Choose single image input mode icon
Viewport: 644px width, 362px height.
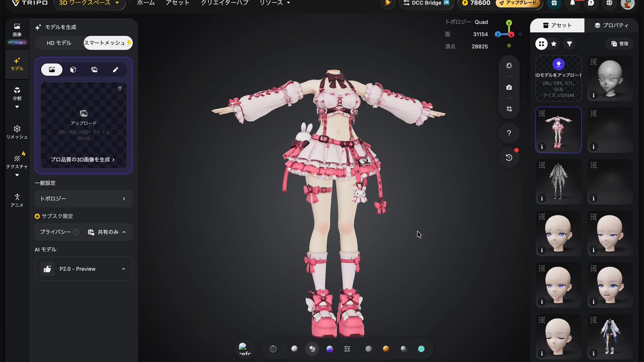[x=52, y=69]
